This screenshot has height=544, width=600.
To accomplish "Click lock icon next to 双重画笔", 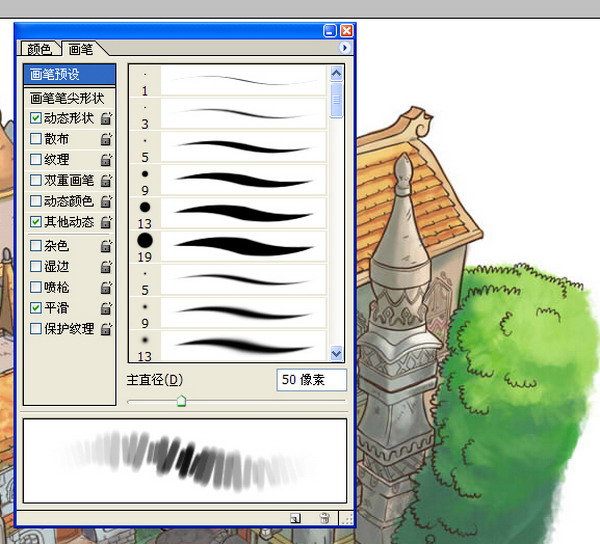I will [x=106, y=180].
